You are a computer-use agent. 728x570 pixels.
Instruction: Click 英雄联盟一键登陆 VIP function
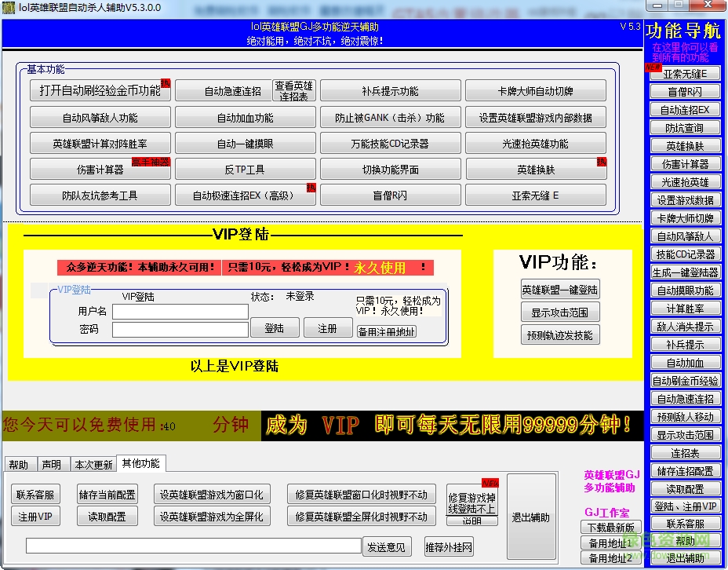click(560, 290)
